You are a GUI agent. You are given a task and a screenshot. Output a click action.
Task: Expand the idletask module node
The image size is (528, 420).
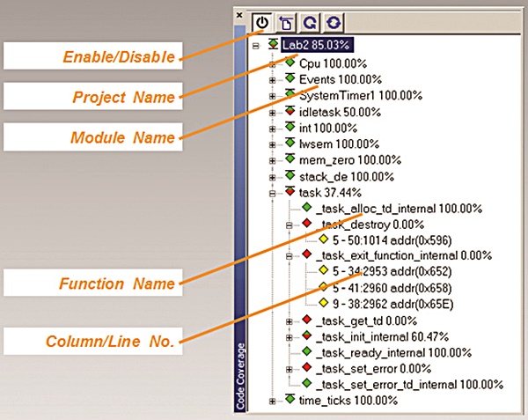click(273, 112)
